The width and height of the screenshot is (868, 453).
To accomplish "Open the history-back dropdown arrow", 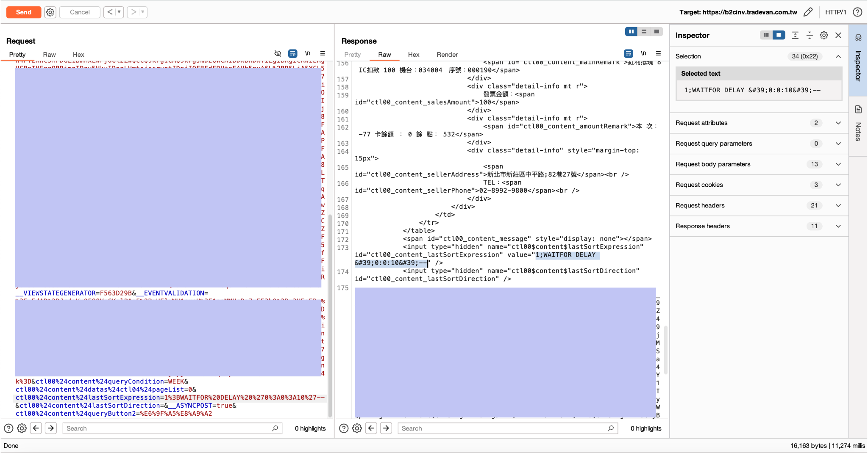I will [120, 12].
